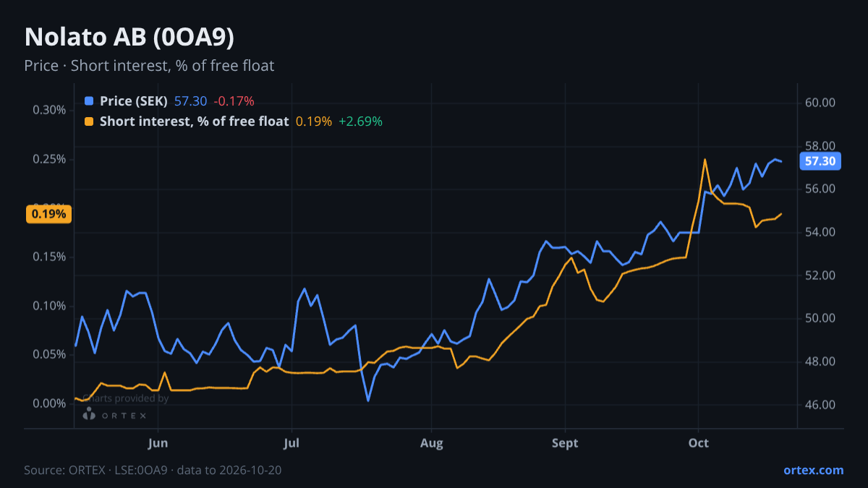Click the 48.00 right axis label
This screenshot has width=868, height=488.
[x=820, y=361]
